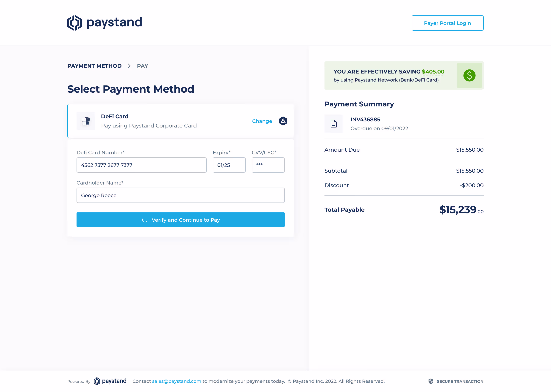Viewport: 551px width, 392px height.
Task: Click the loading spinner on Verify button
Action: click(144, 220)
